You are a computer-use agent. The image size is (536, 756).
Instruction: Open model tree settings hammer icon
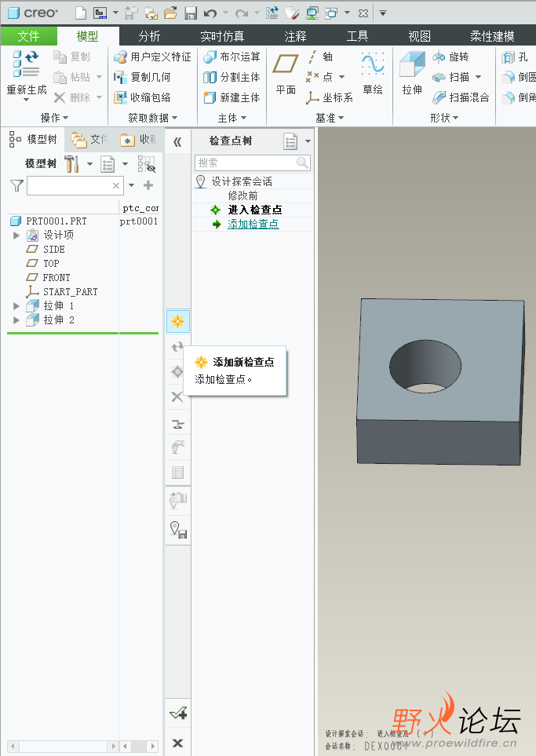tap(72, 164)
